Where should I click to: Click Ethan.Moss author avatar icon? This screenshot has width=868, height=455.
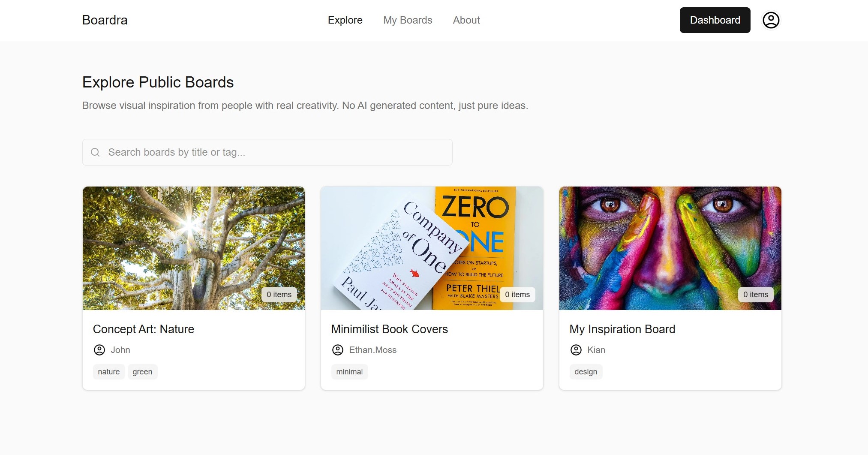click(338, 350)
